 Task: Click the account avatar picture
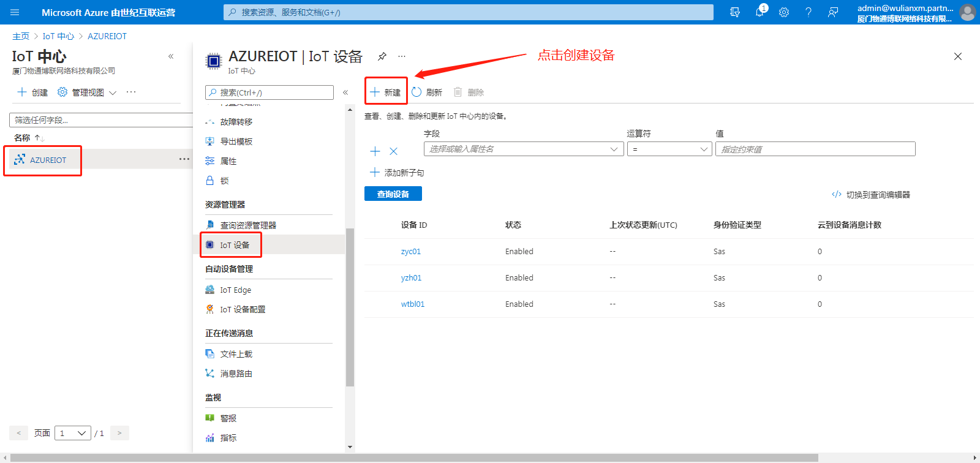968,12
